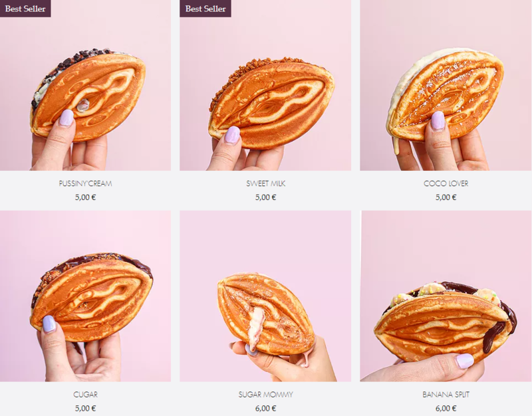Open the SUGAR MOMMY product image

point(265,296)
